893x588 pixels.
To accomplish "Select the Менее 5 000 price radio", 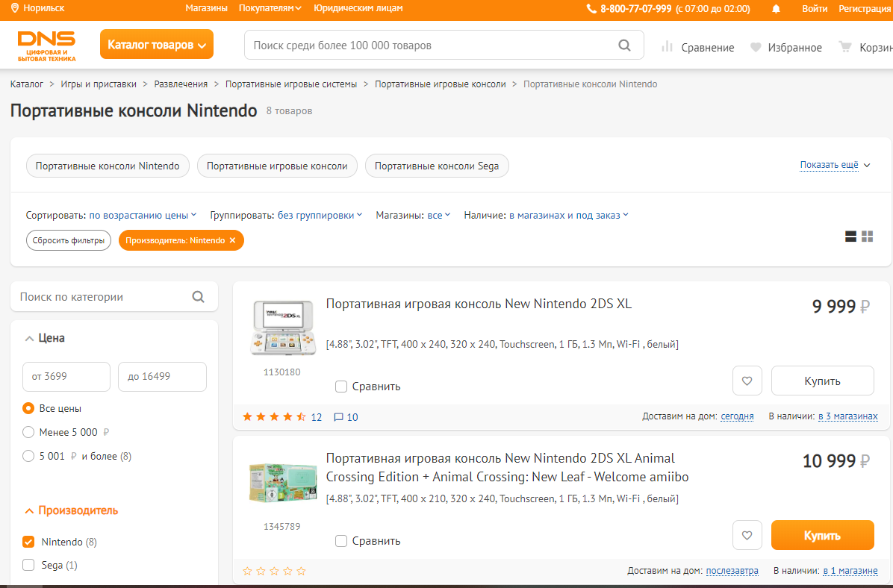I will (x=28, y=433).
